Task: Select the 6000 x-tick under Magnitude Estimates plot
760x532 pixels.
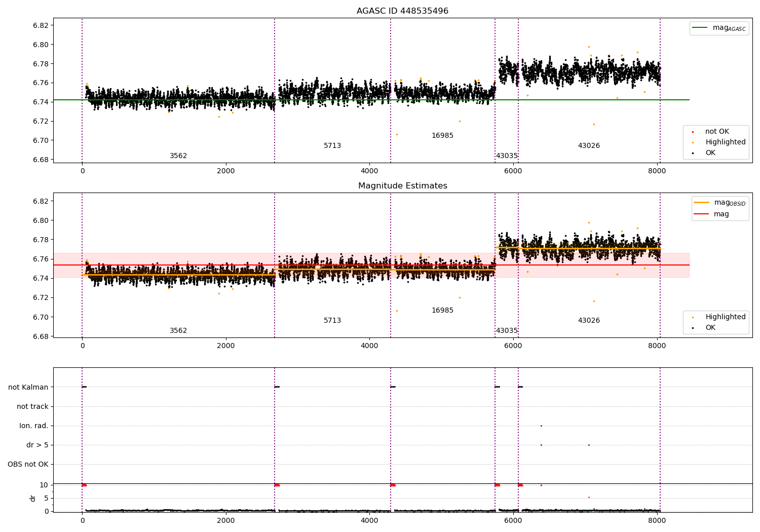Action: click(x=513, y=346)
